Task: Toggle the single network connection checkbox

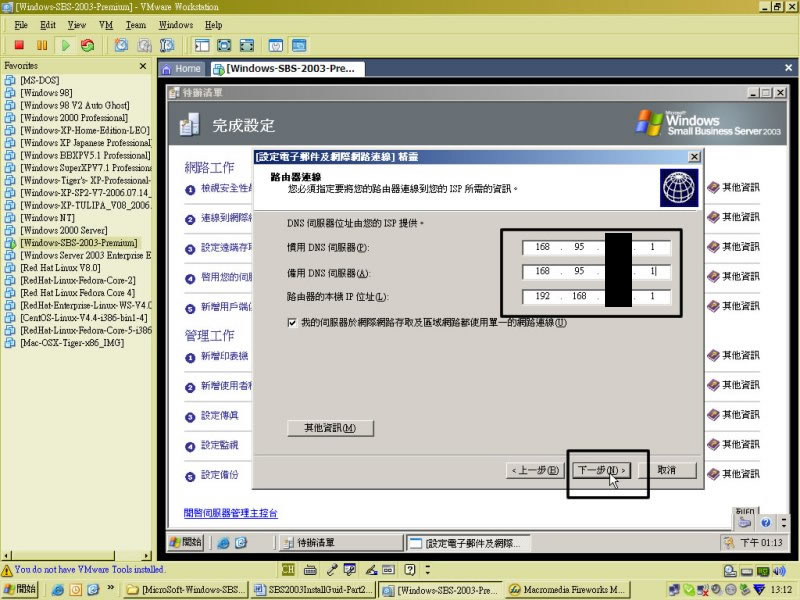Action: pos(292,323)
